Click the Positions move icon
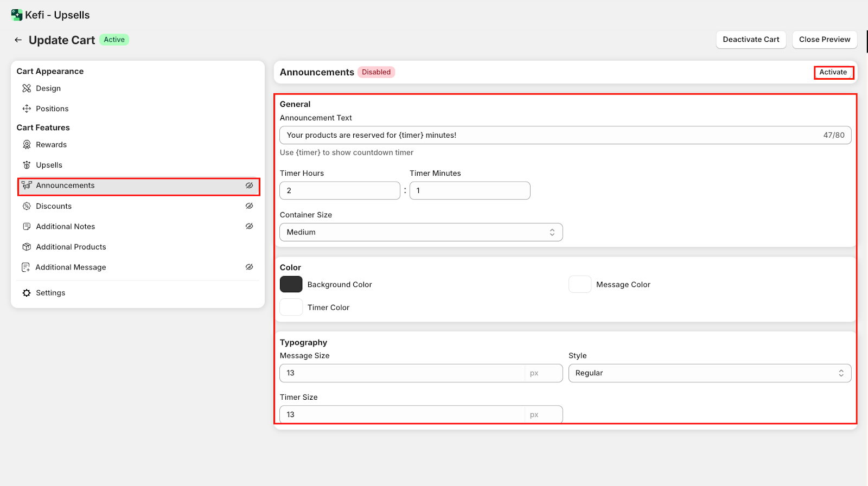This screenshot has height=486, width=868. point(27,108)
